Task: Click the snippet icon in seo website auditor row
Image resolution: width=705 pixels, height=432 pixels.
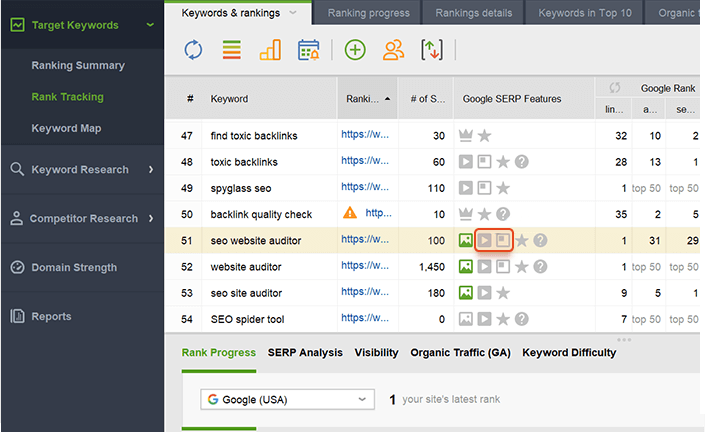Action: click(503, 240)
